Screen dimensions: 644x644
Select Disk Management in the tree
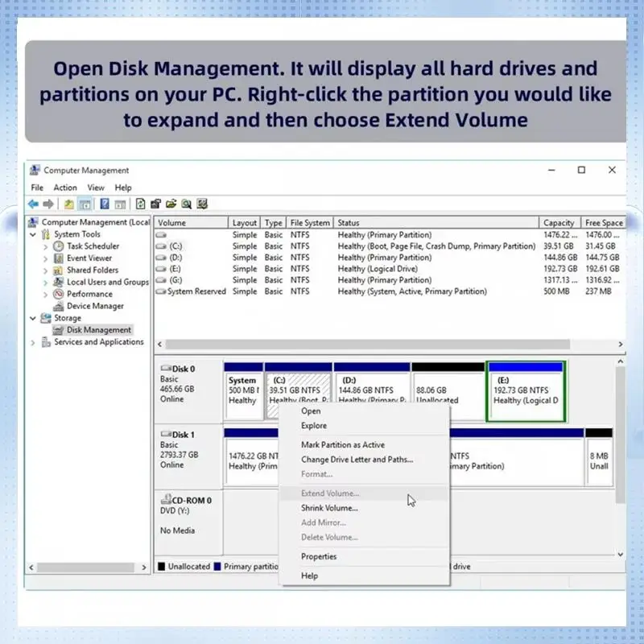pos(98,330)
